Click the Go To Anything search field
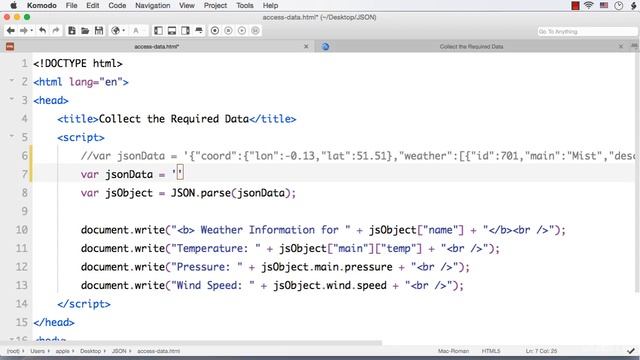 coord(587,31)
